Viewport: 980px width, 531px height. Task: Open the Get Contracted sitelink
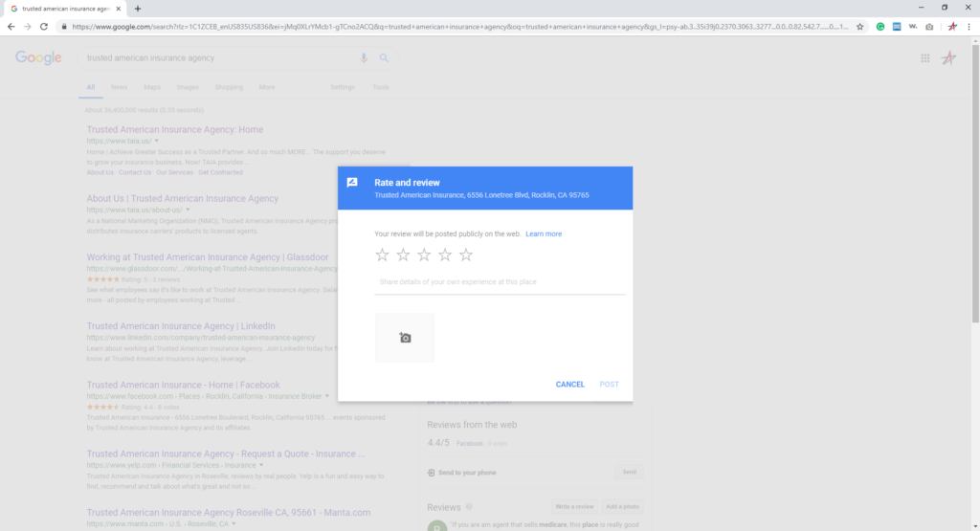pyautogui.click(x=221, y=172)
